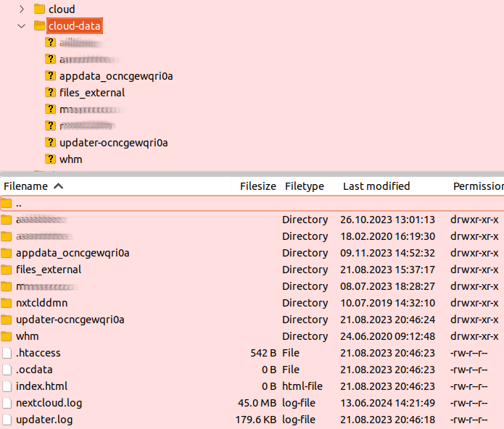Click the .htaccess file icon

(7, 353)
